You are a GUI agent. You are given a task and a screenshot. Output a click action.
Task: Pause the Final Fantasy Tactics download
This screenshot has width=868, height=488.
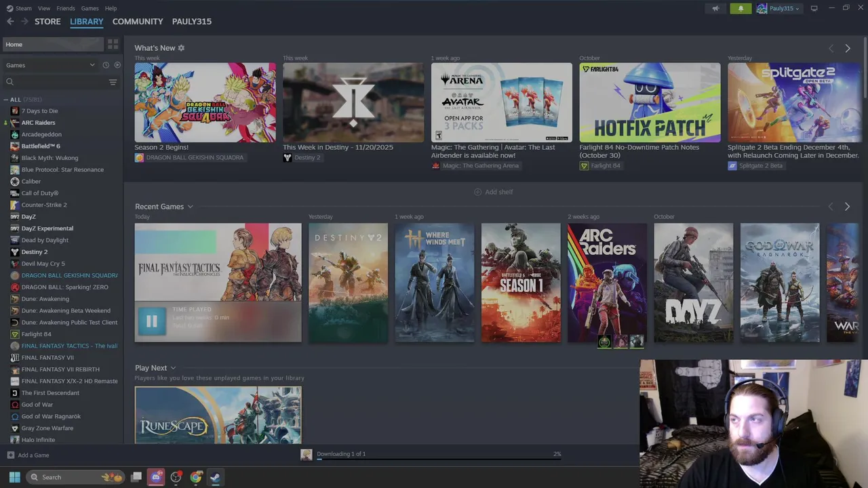pos(151,321)
